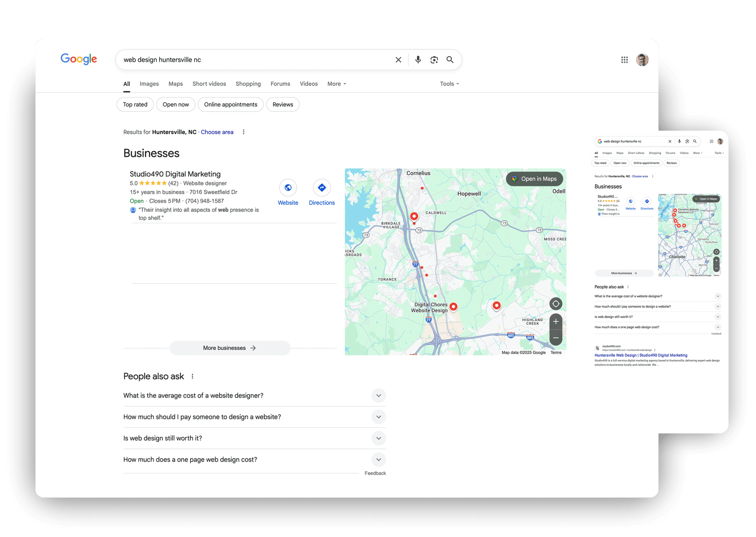This screenshot has width=756, height=537.
Task: Click the magnifier search icon in the large window
Action: click(450, 60)
